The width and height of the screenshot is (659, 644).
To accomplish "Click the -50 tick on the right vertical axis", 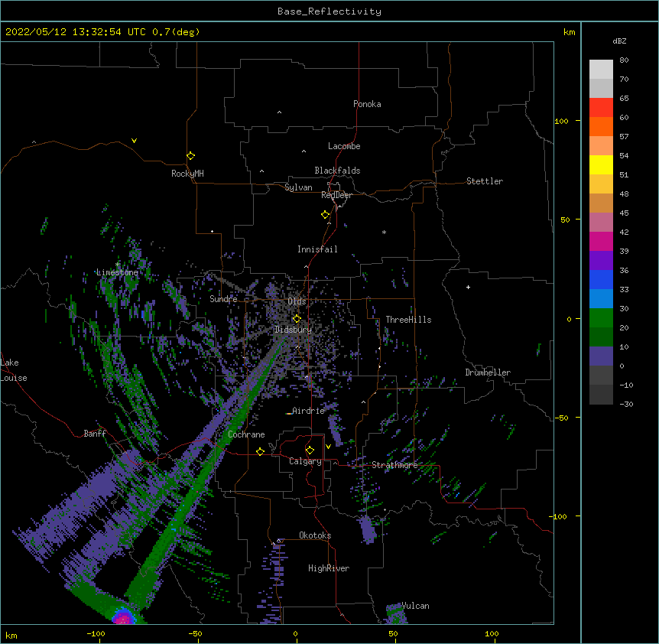I will [561, 418].
